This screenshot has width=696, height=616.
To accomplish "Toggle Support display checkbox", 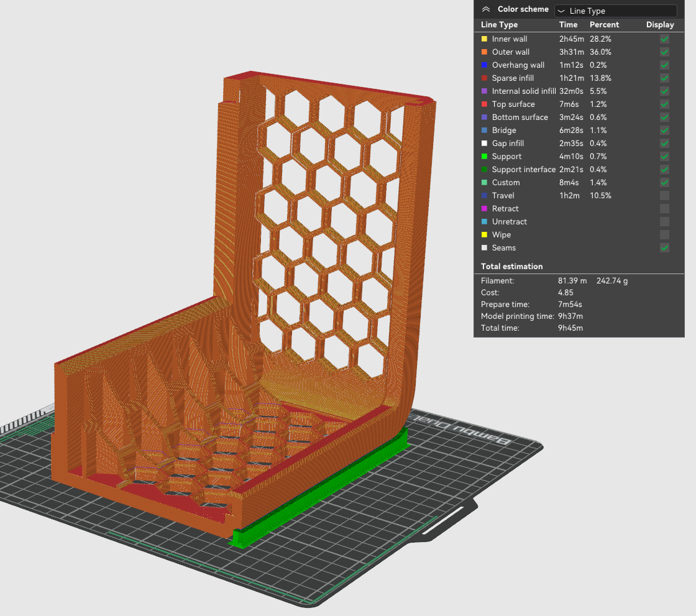I will [664, 157].
